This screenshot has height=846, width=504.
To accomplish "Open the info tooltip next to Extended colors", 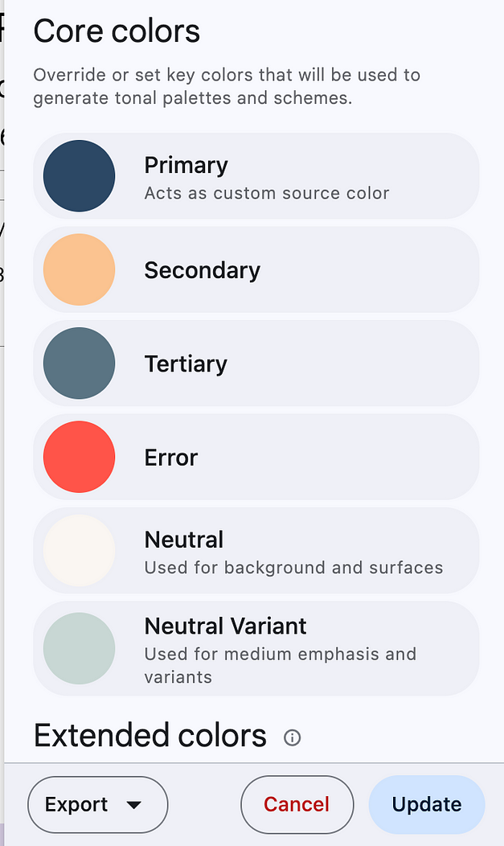I will (x=293, y=737).
